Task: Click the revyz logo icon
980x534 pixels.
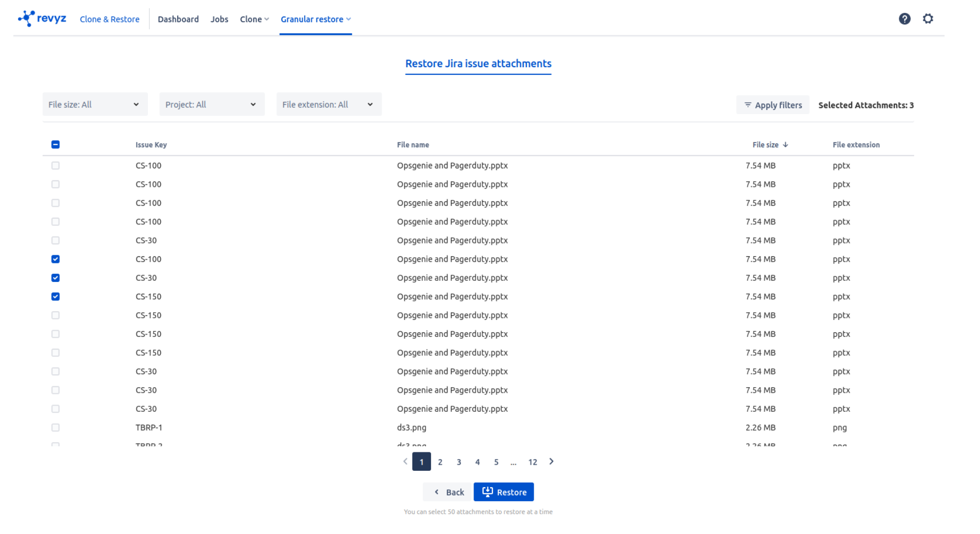Action: 27,18
